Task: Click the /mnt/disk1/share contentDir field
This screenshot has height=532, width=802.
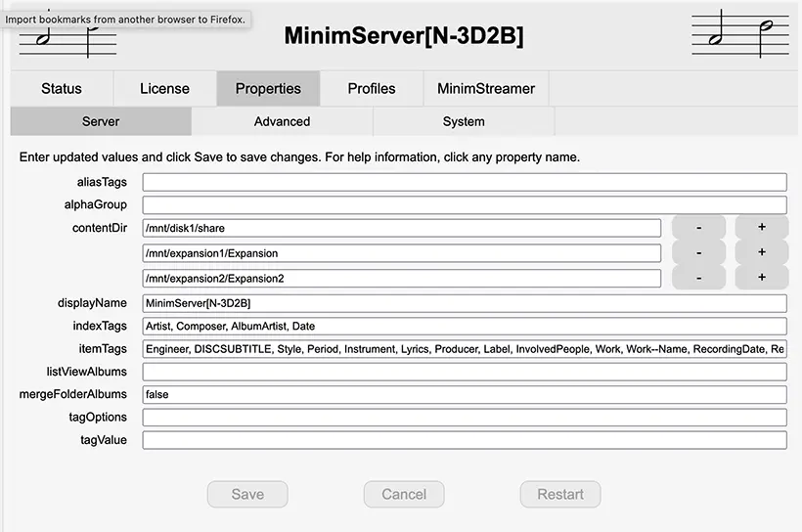Action: 402,228
